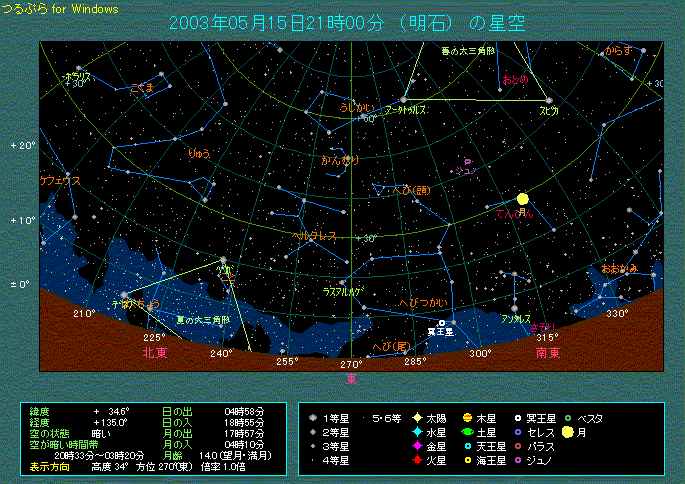Click the 3等星 magnitude star icon

click(313, 446)
